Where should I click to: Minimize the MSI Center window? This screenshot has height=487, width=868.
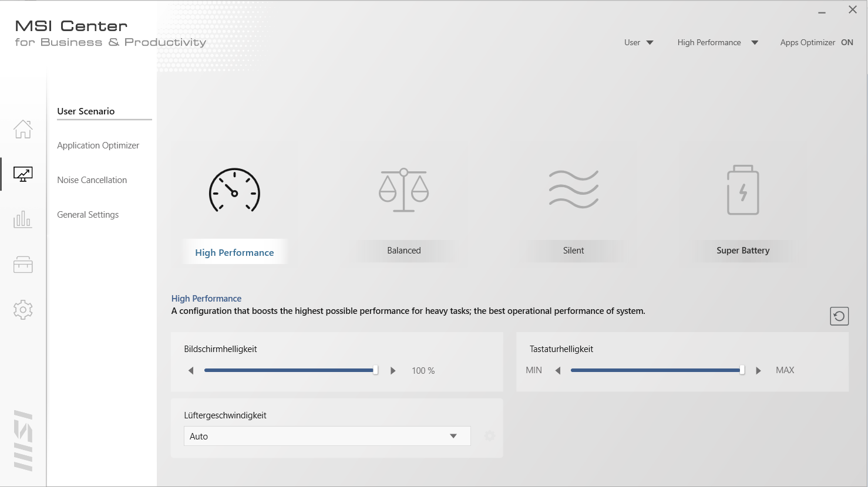click(822, 12)
